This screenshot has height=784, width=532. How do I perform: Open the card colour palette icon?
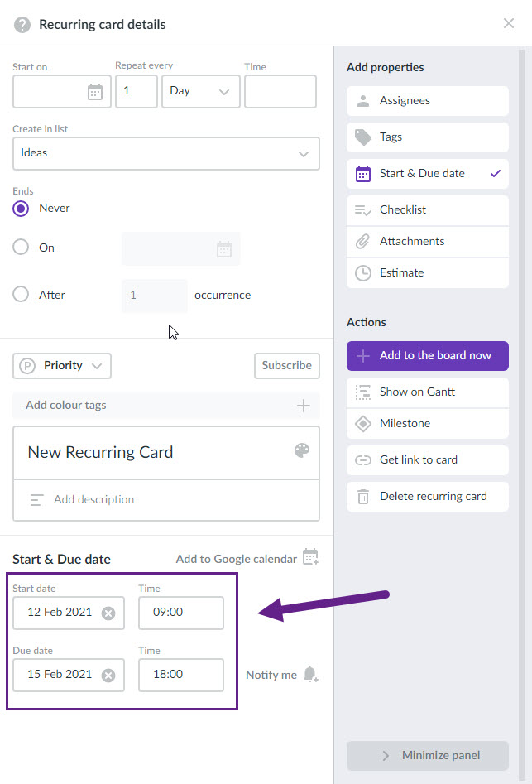[302, 450]
